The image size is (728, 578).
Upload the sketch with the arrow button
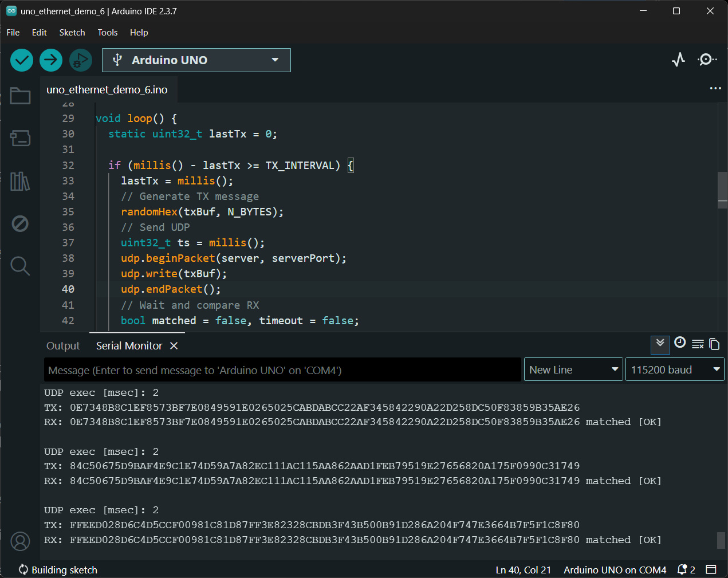(x=51, y=60)
